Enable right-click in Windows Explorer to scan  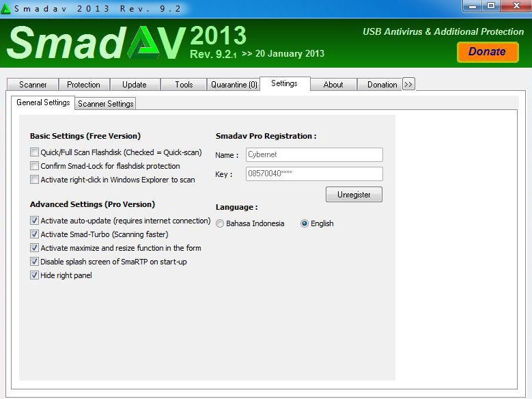(34, 179)
